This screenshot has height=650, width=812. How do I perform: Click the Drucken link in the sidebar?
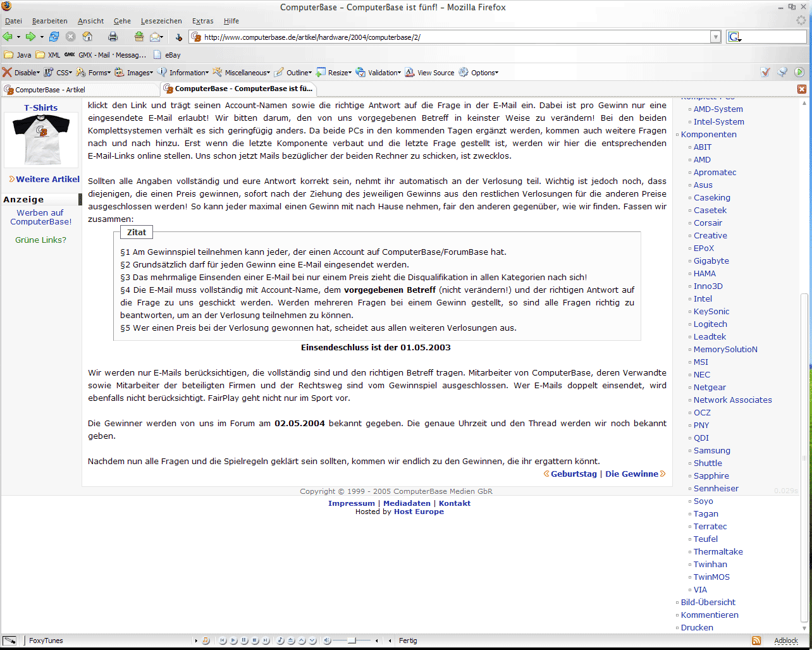click(x=697, y=627)
